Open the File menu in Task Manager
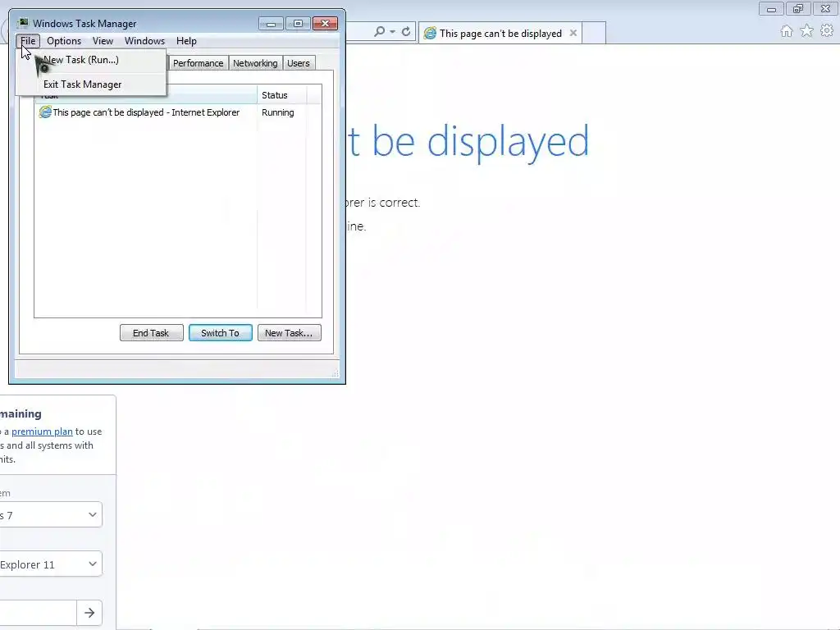Viewport: 840px width, 630px height. click(28, 41)
